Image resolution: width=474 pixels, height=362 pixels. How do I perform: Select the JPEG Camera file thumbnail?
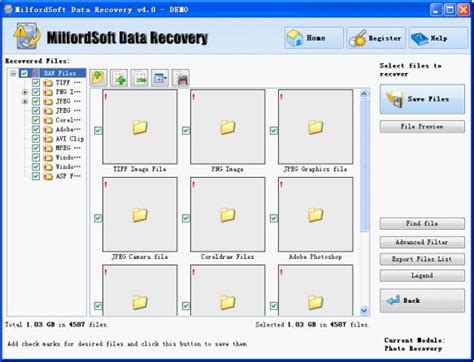140,214
